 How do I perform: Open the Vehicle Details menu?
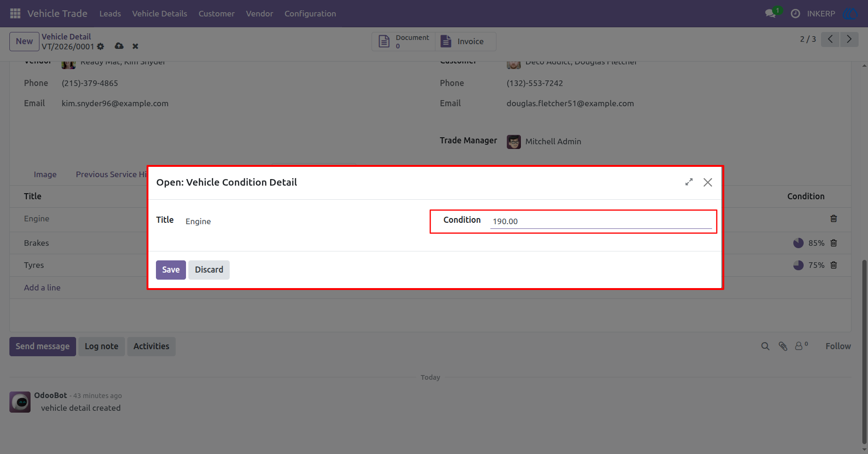(x=160, y=14)
